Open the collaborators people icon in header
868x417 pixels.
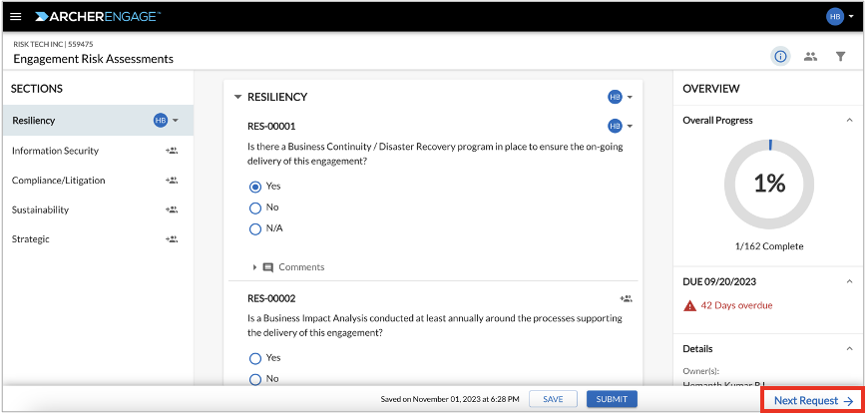[811, 57]
